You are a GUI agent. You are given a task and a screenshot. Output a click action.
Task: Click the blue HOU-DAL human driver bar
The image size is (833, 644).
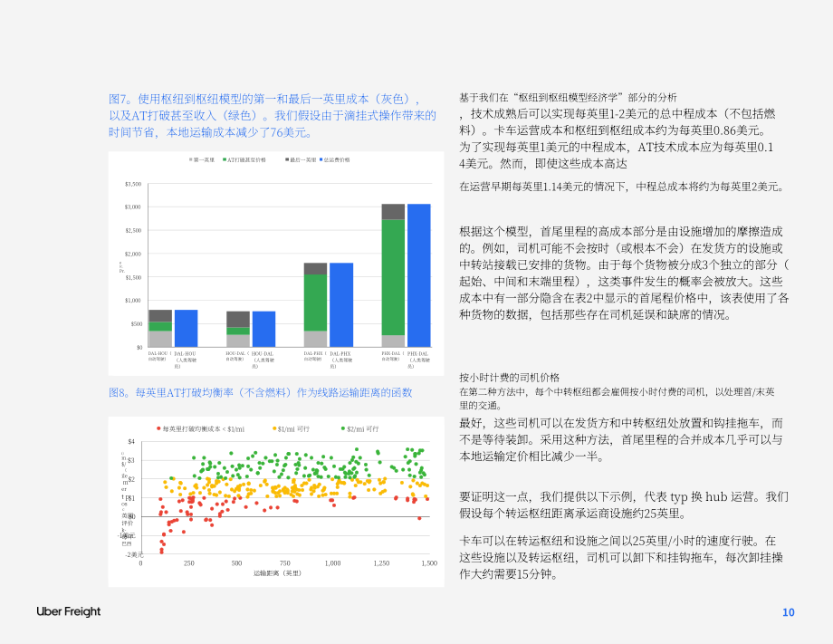tap(263, 329)
